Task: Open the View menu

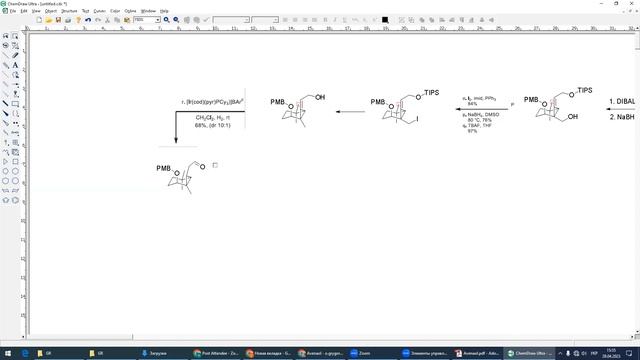Action: pyautogui.click(x=36, y=11)
